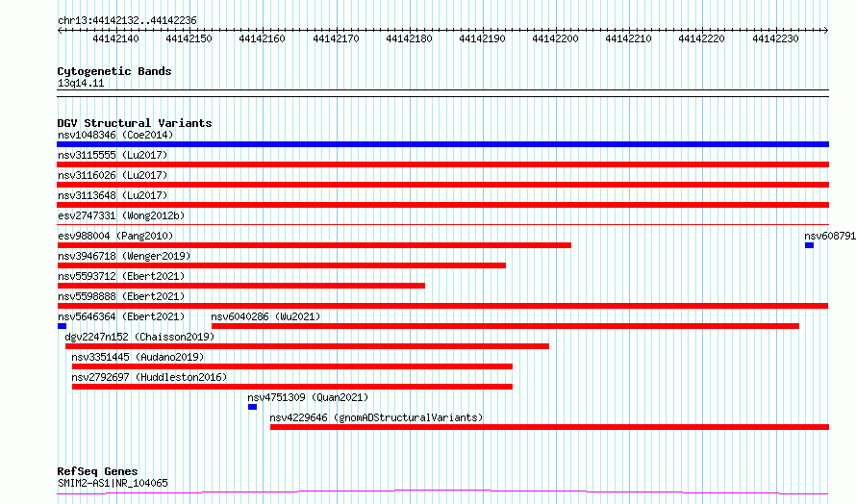Click the red nsv3113648 variant bar
Viewport: 856px width, 504px height.
[x=442, y=205]
